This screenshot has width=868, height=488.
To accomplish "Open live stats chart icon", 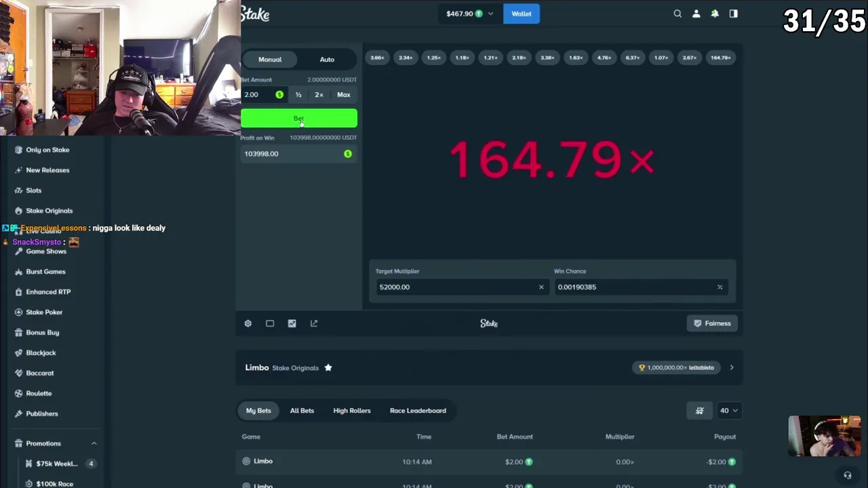I will (x=292, y=323).
